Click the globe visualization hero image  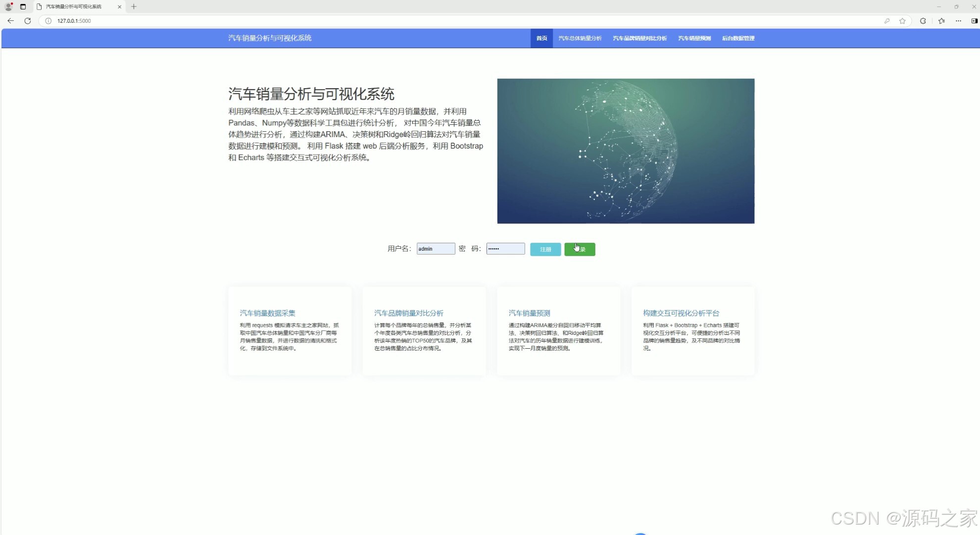[x=626, y=151]
